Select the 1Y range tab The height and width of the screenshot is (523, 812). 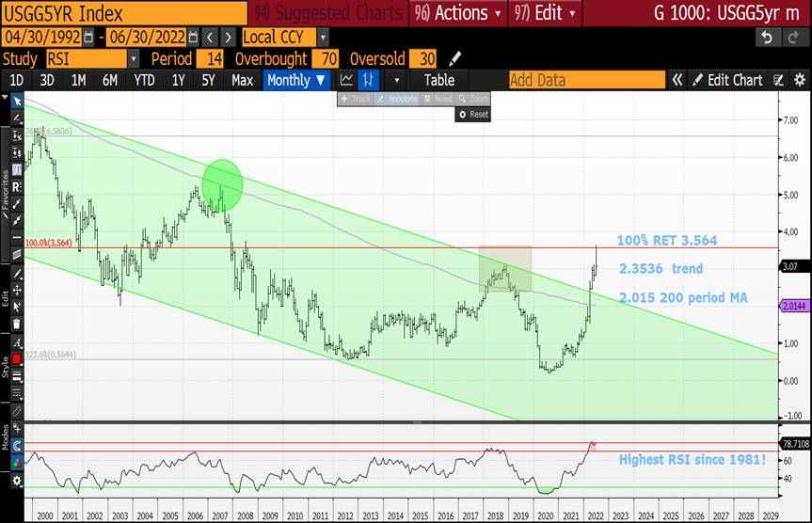[178, 80]
